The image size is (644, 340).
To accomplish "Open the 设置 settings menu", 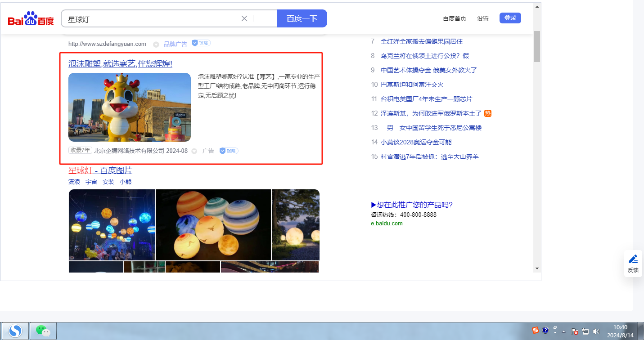I will click(x=483, y=18).
